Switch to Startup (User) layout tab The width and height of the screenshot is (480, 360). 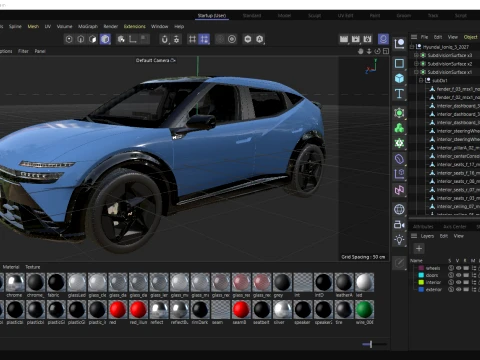pyautogui.click(x=212, y=16)
